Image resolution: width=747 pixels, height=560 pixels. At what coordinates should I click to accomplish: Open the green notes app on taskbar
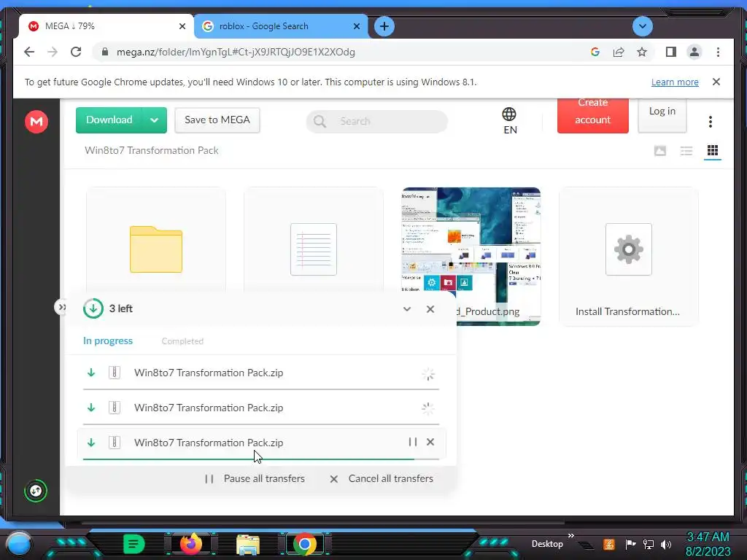133,544
